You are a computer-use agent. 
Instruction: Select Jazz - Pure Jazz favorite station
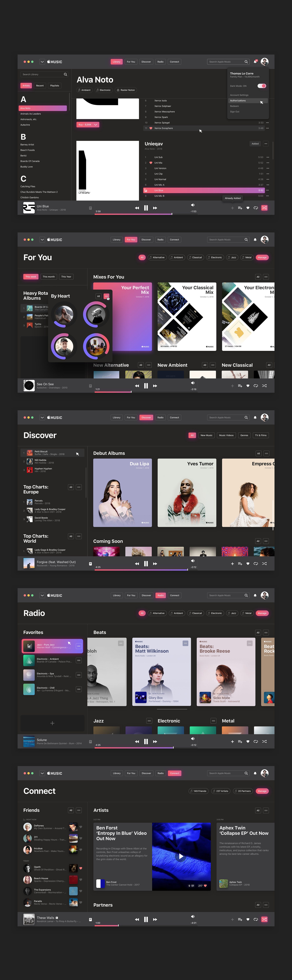[x=52, y=646]
